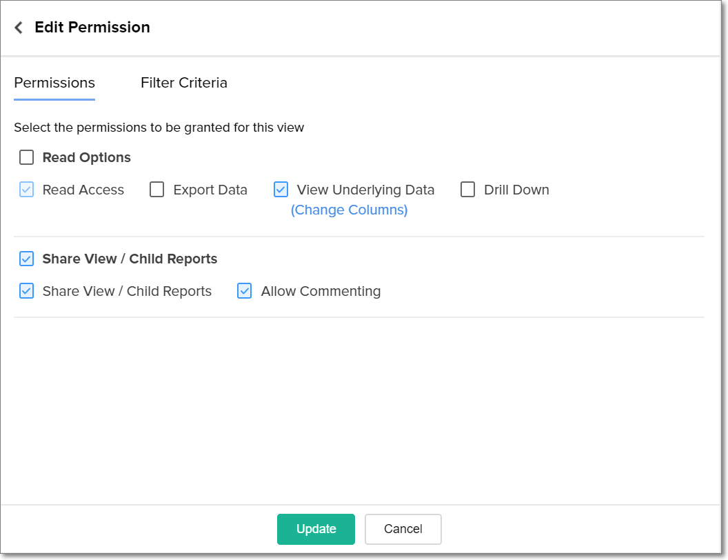Click the Allow Commenting label text

pyautogui.click(x=321, y=291)
